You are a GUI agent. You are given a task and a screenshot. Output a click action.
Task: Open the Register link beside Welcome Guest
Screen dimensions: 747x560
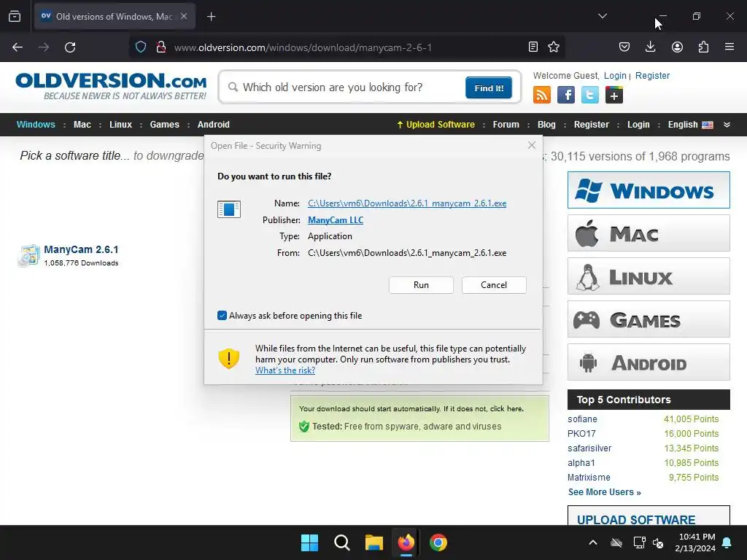pos(652,76)
